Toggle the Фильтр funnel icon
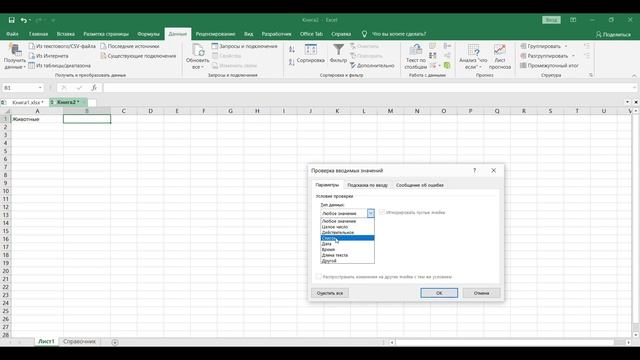The image size is (640, 360). [338, 50]
